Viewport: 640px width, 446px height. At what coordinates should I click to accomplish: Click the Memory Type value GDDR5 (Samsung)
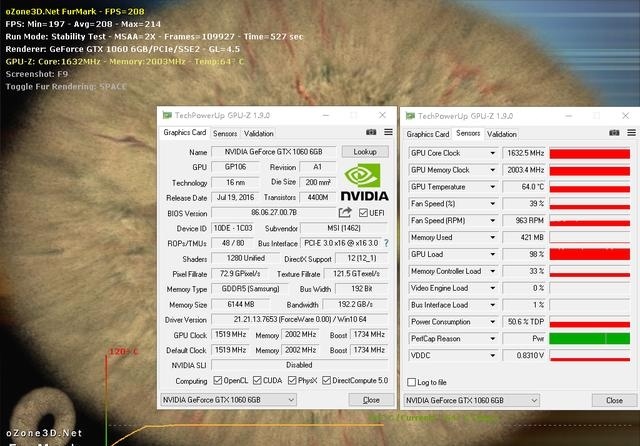(x=250, y=289)
